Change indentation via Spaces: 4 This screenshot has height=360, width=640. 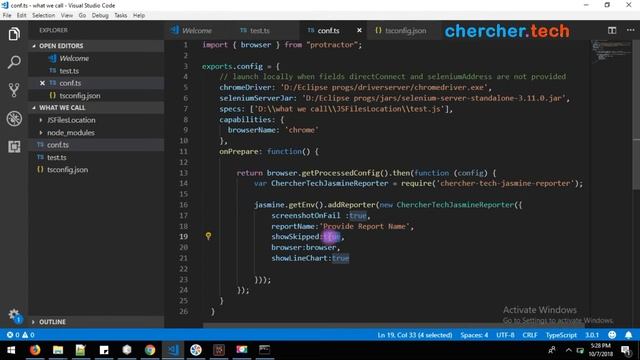(474, 335)
